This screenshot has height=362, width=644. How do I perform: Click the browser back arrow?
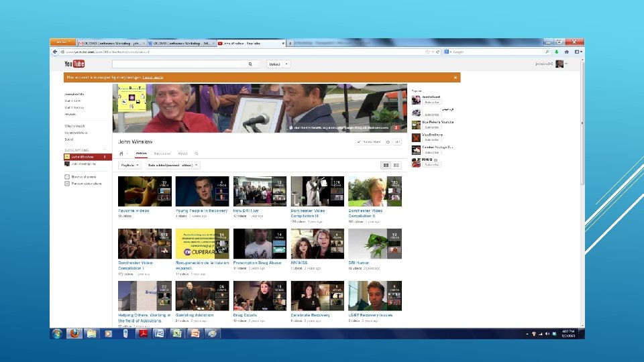coord(54,52)
